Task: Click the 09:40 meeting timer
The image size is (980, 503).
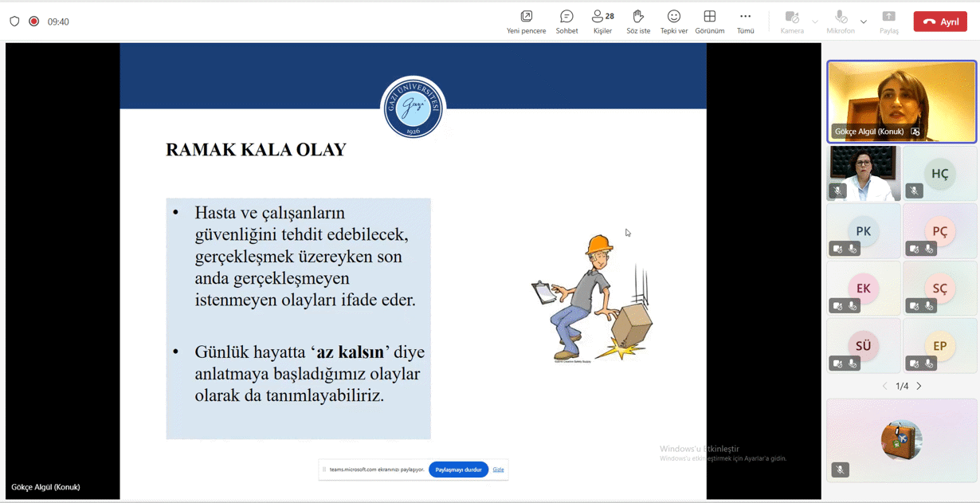Action: (58, 22)
